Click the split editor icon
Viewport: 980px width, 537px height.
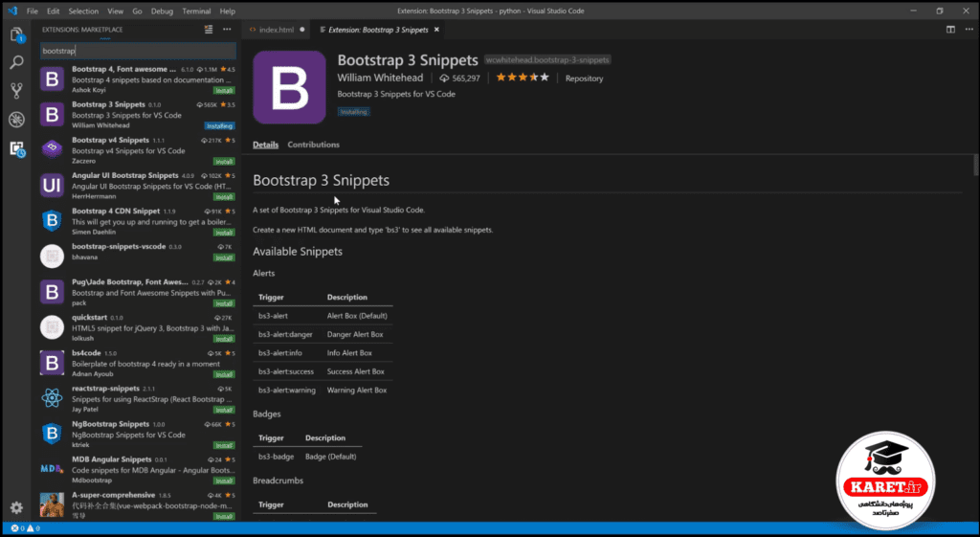[950, 30]
